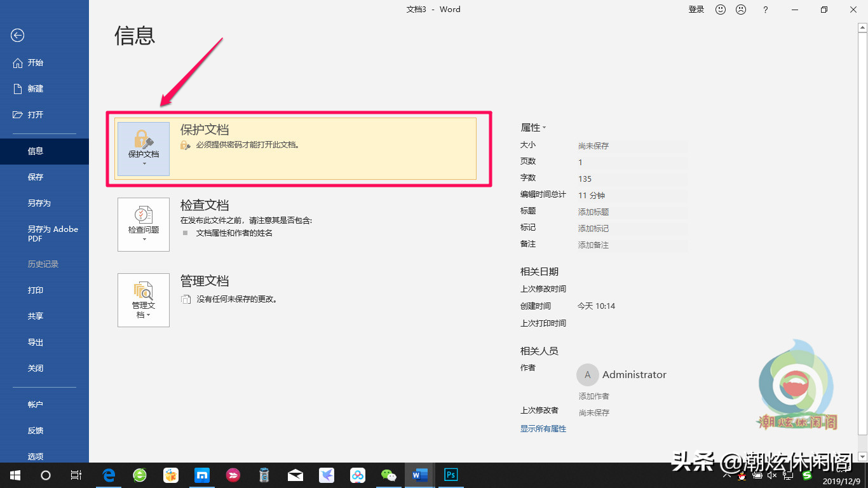868x488 pixels.
Task: Open Task View in taskbar
Action: click(76, 475)
